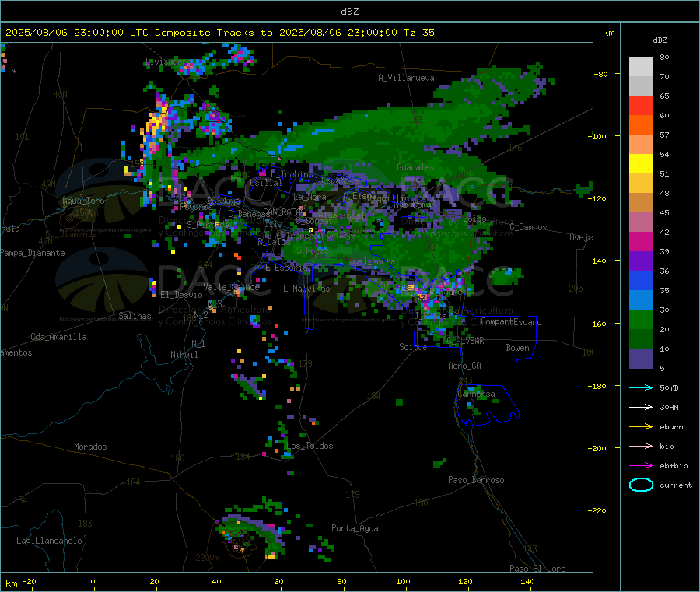Viewport: 700px width, 592px height.
Task: Click the 30HM white arrow legend icon
Action: (641, 407)
